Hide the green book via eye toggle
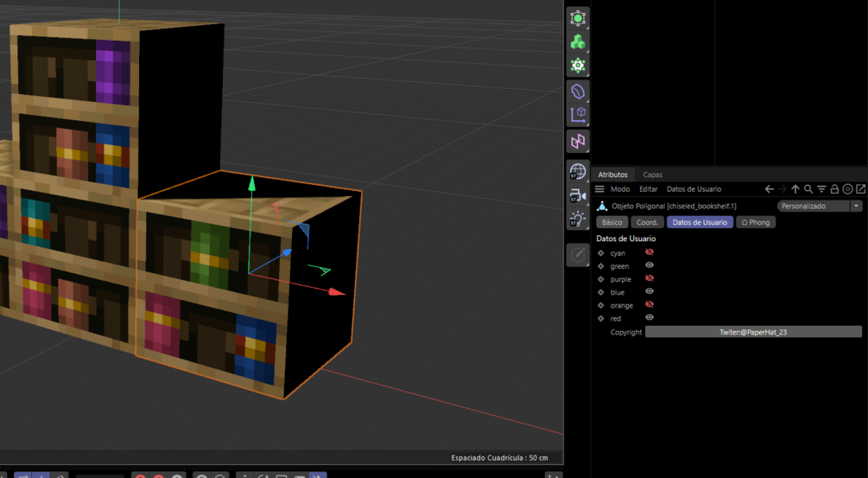The height and width of the screenshot is (478, 868). click(649, 265)
